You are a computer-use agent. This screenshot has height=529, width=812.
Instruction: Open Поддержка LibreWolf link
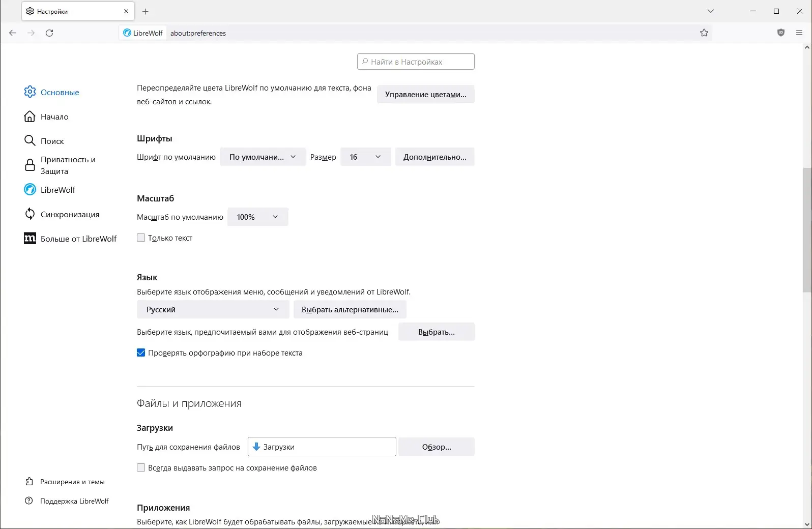(x=74, y=501)
